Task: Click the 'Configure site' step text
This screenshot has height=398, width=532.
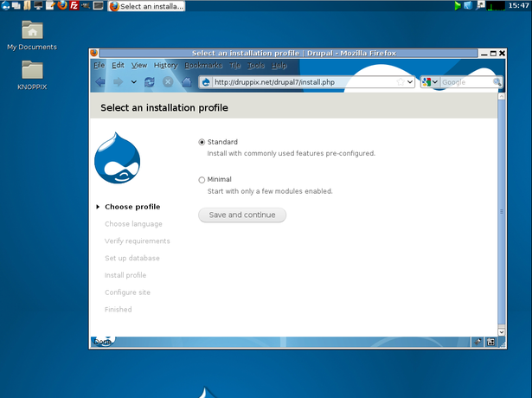Action: coord(127,292)
